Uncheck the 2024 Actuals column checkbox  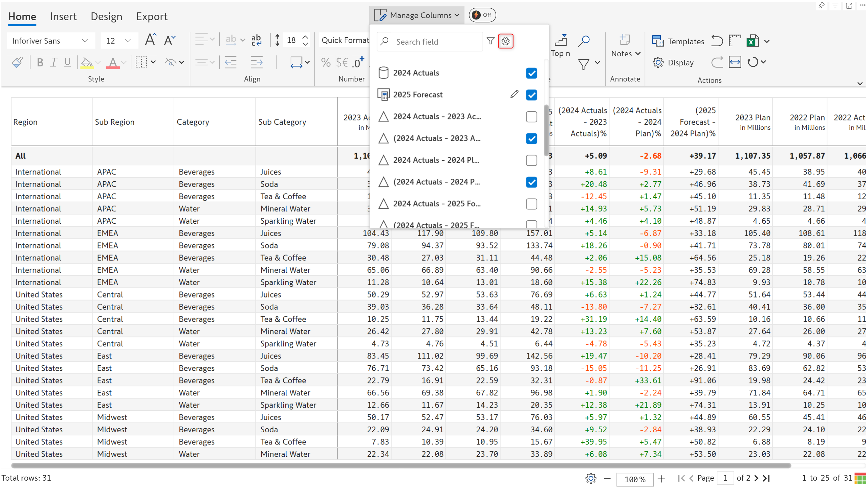[x=531, y=73]
